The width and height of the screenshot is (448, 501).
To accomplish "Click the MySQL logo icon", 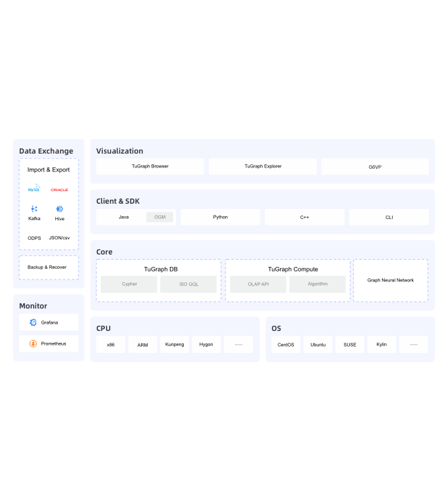I will point(34,189).
